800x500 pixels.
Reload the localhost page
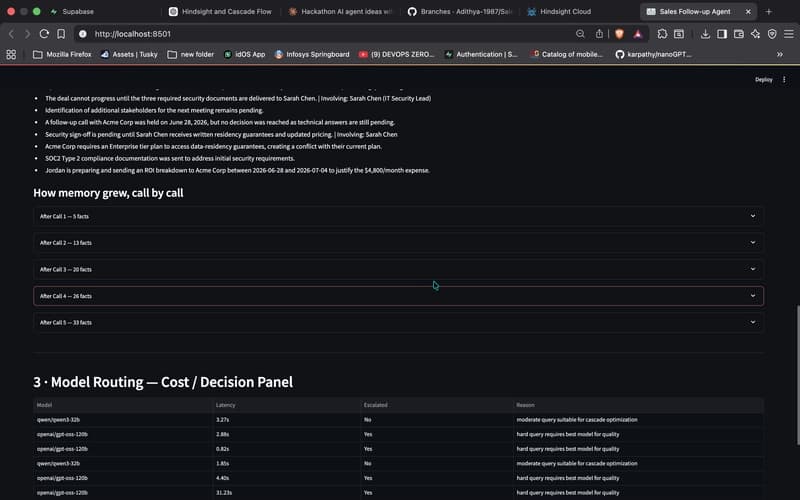pos(44,34)
